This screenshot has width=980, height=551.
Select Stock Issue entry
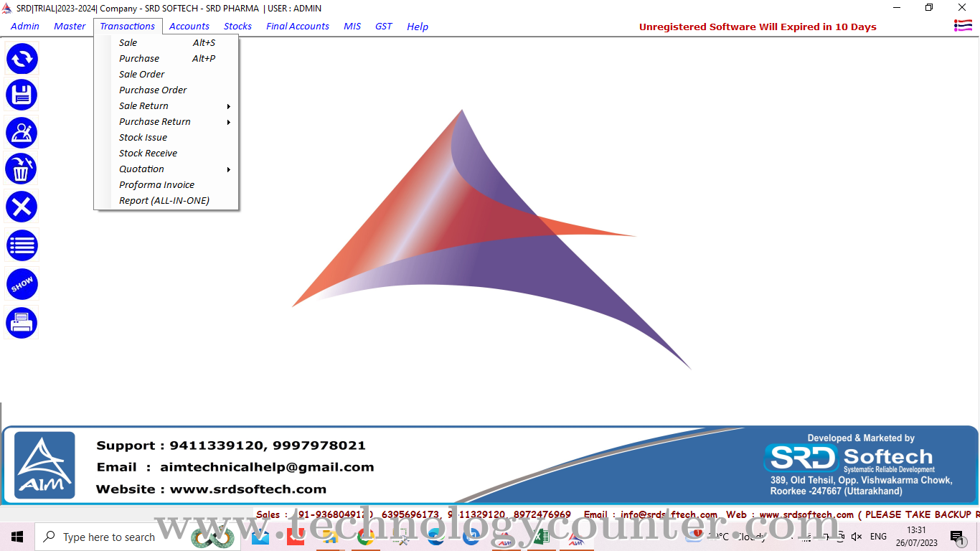coord(166,138)
